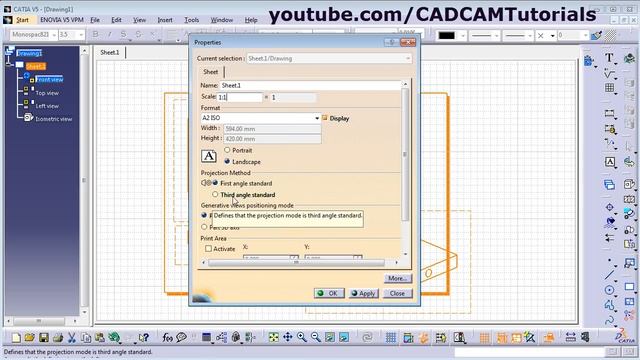Click the Save floppy disk icon
Screen dimensions: 640x360
point(44,337)
